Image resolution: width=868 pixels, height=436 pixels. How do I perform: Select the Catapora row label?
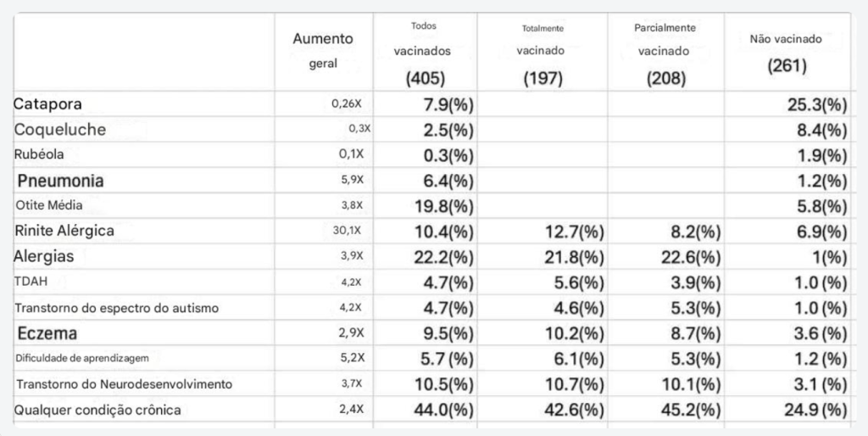(x=48, y=104)
